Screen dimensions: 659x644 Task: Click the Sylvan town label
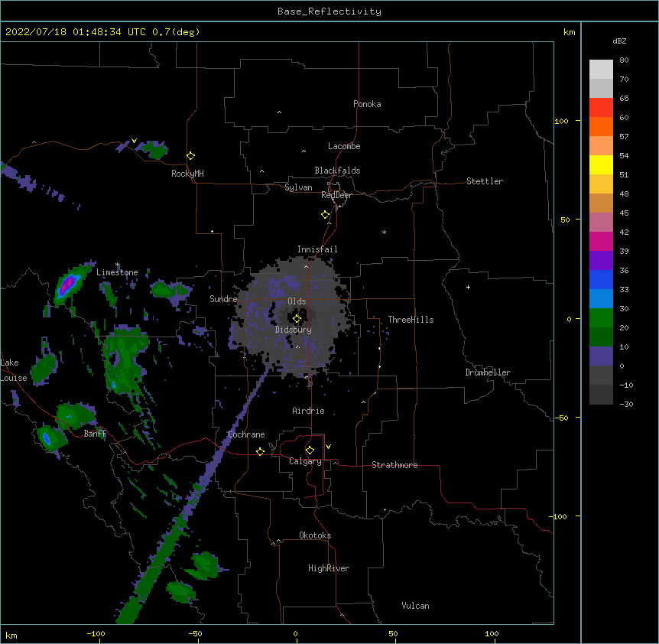tap(298, 187)
